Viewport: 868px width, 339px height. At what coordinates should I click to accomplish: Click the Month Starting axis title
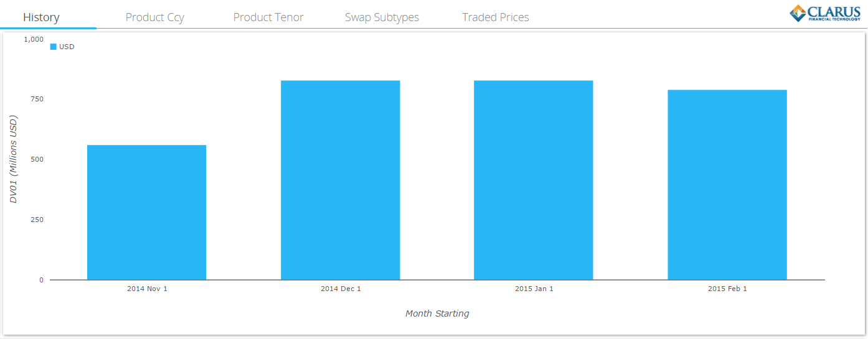pos(437,313)
